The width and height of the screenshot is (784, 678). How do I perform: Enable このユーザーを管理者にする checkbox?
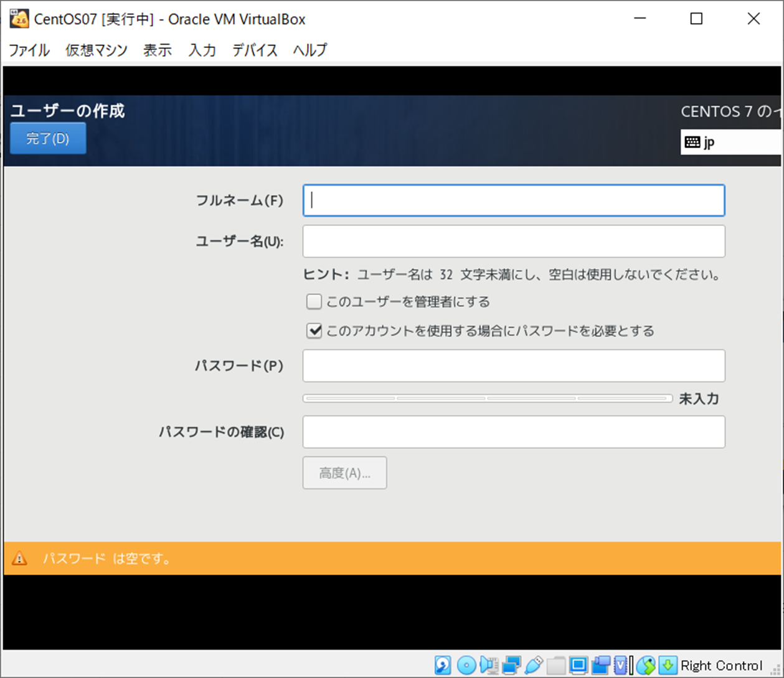(x=314, y=302)
